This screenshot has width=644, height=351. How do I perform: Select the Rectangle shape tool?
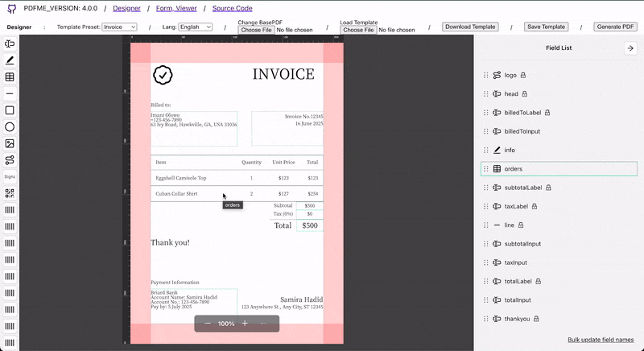(x=10, y=110)
